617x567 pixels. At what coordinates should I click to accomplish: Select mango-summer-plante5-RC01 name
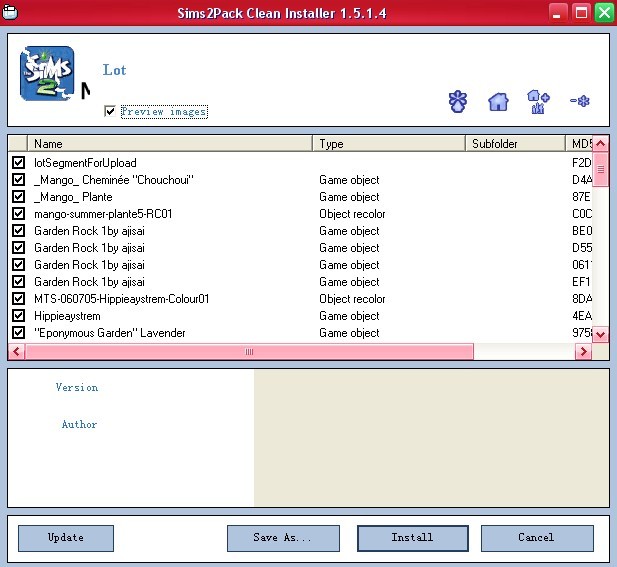tap(103, 214)
